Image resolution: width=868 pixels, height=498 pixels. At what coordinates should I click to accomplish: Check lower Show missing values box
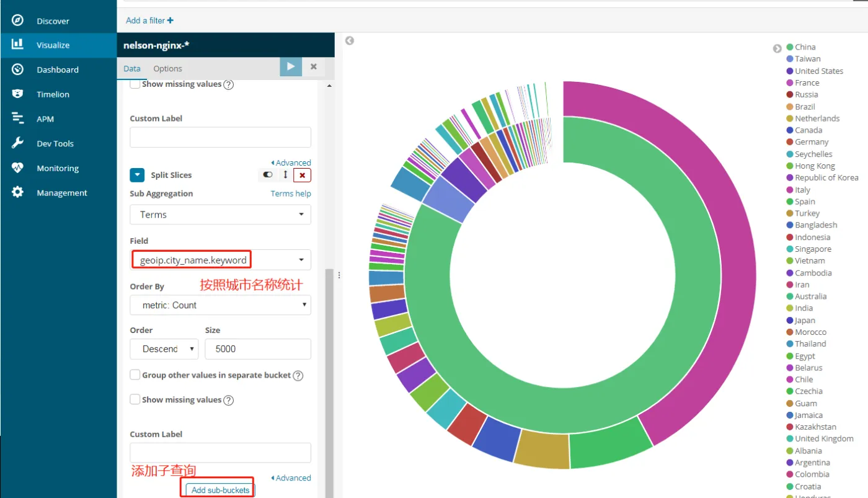pyautogui.click(x=135, y=399)
